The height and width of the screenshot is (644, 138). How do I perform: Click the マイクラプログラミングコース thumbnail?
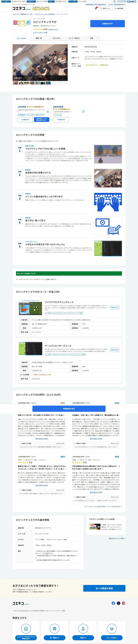pyautogui.click(x=30, y=308)
